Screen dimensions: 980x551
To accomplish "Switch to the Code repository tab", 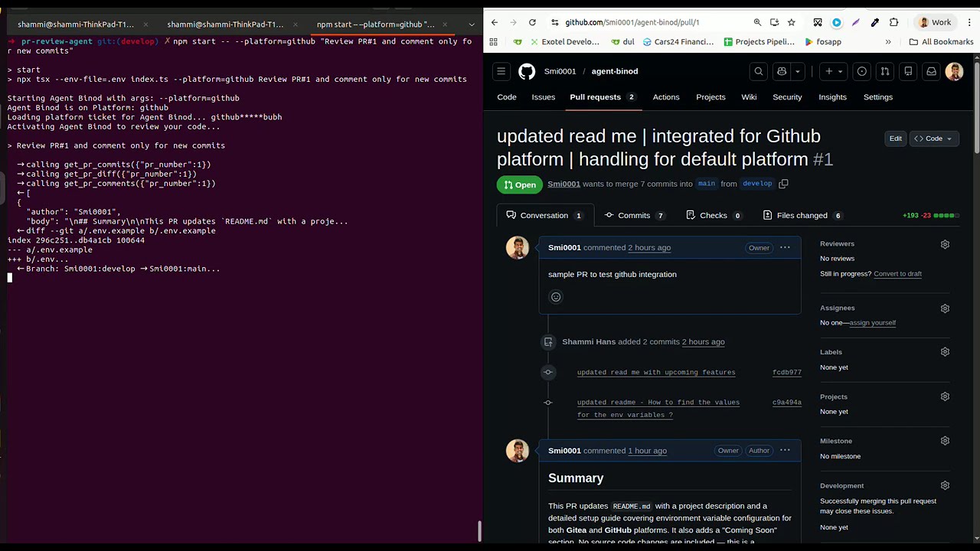I will (x=507, y=97).
